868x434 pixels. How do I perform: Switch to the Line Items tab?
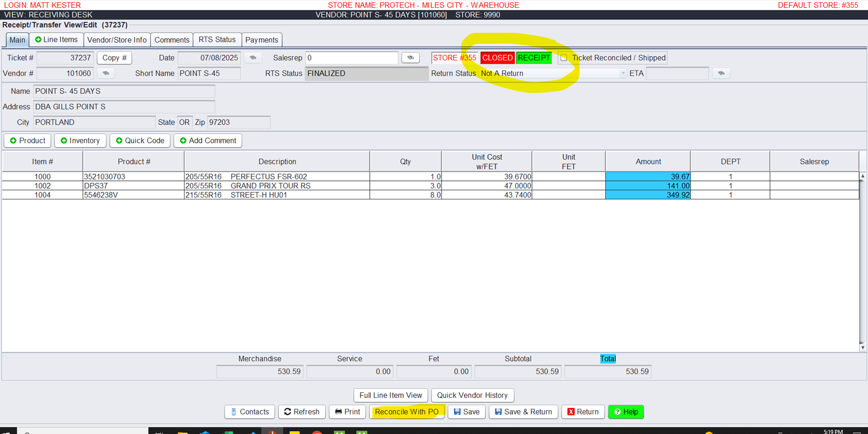pyautogui.click(x=56, y=40)
